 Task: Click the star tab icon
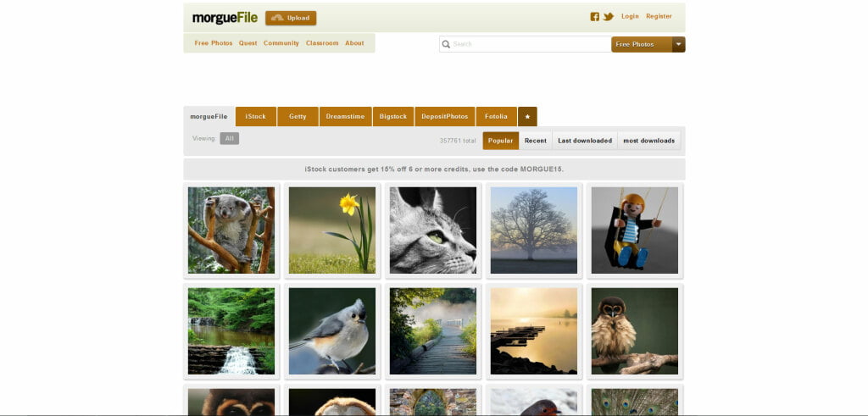pos(527,117)
